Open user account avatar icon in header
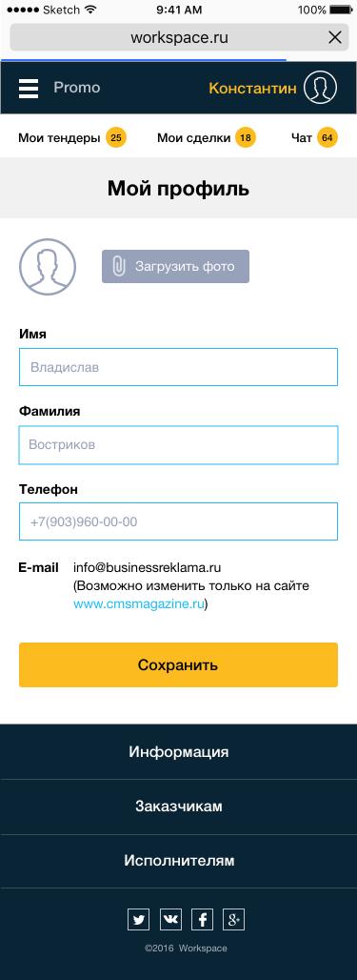 pos(320,88)
